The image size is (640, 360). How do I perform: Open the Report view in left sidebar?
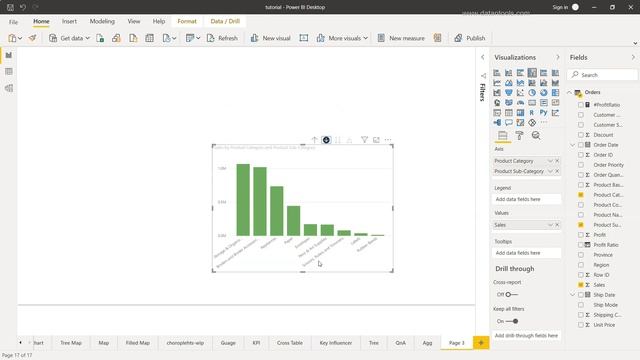(x=9, y=55)
